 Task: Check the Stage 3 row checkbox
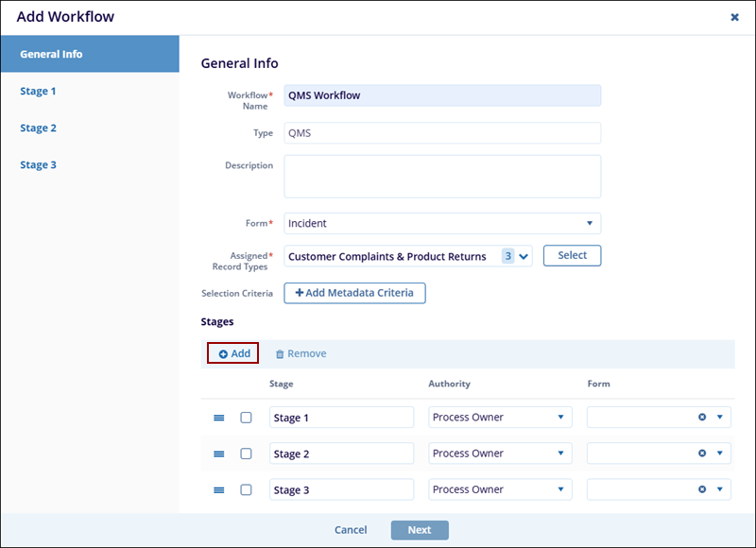pos(247,490)
